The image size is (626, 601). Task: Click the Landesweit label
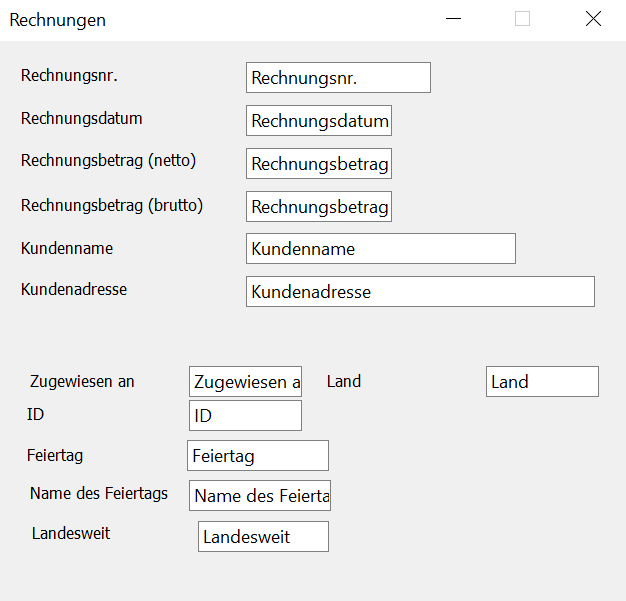[71, 534]
